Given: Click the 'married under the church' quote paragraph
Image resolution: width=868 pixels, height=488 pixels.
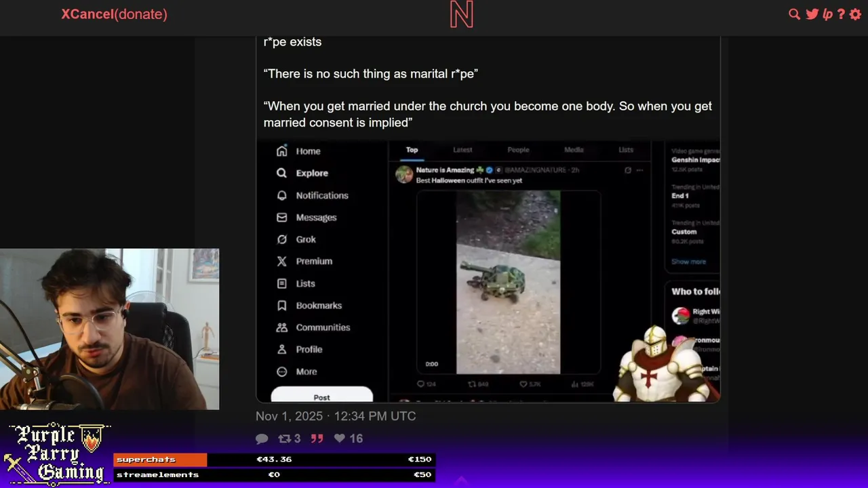Looking at the screenshot, I should [x=488, y=115].
